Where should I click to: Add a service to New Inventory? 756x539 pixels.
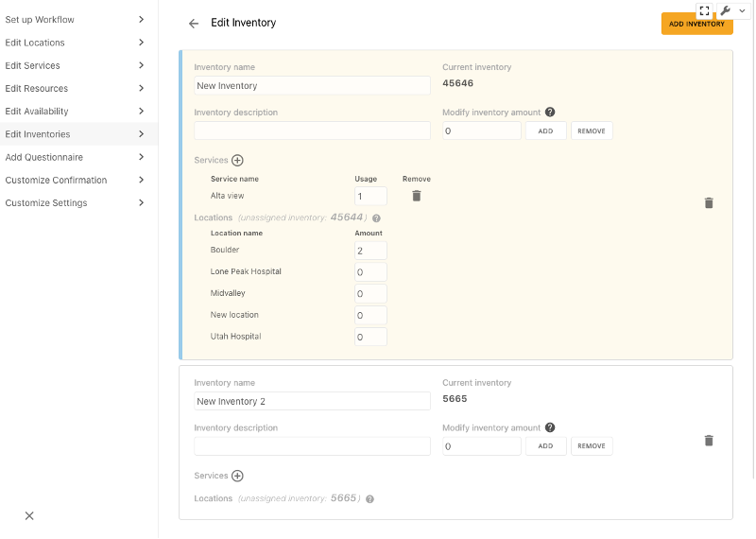tap(237, 160)
